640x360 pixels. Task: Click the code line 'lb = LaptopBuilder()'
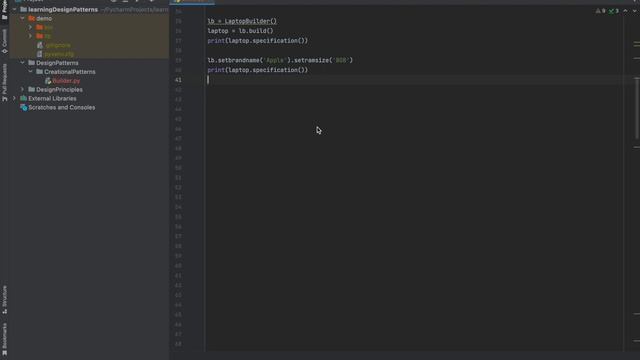(242, 21)
